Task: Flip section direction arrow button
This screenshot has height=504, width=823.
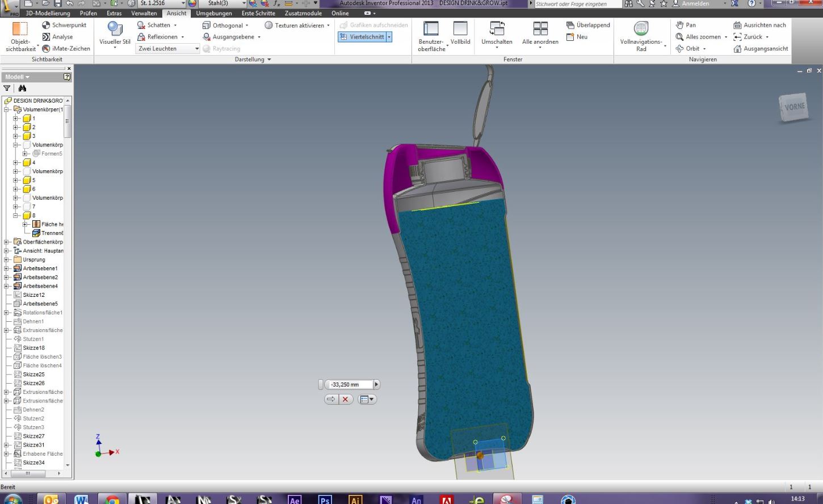Action: (x=331, y=400)
